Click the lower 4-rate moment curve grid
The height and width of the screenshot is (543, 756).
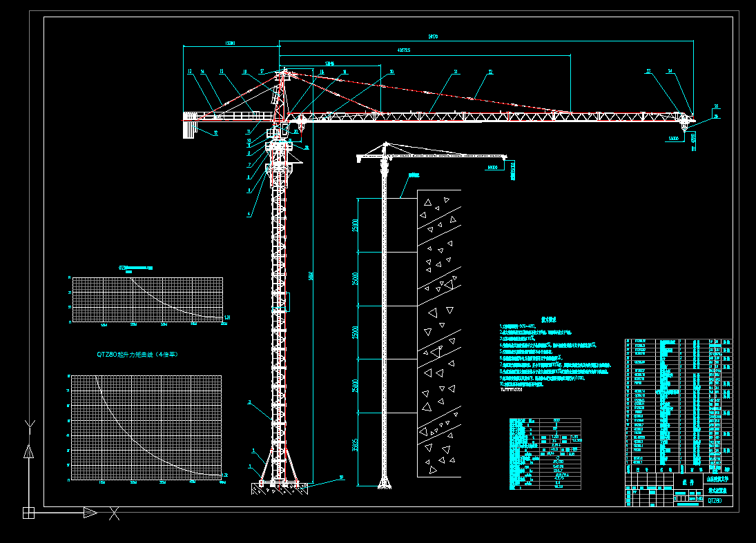[146, 427]
